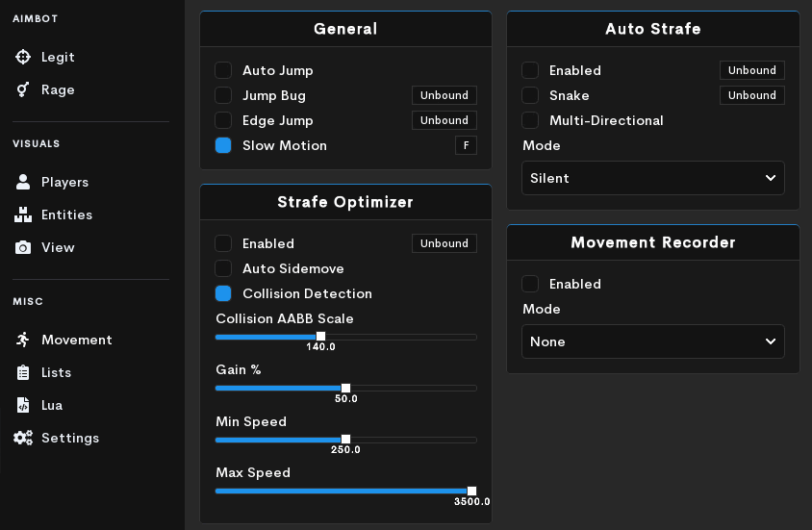Click the Gain % slider handle
Viewport: 812px width, 530px height.
click(x=346, y=388)
